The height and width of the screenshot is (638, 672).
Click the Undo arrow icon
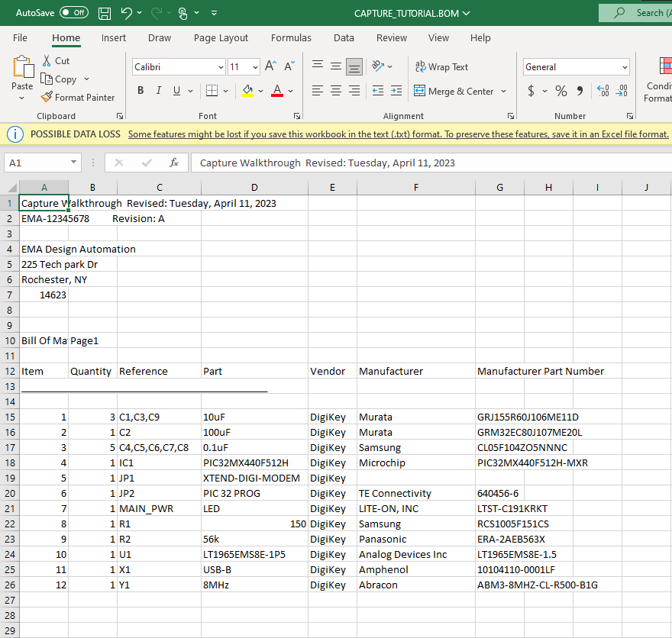(127, 13)
